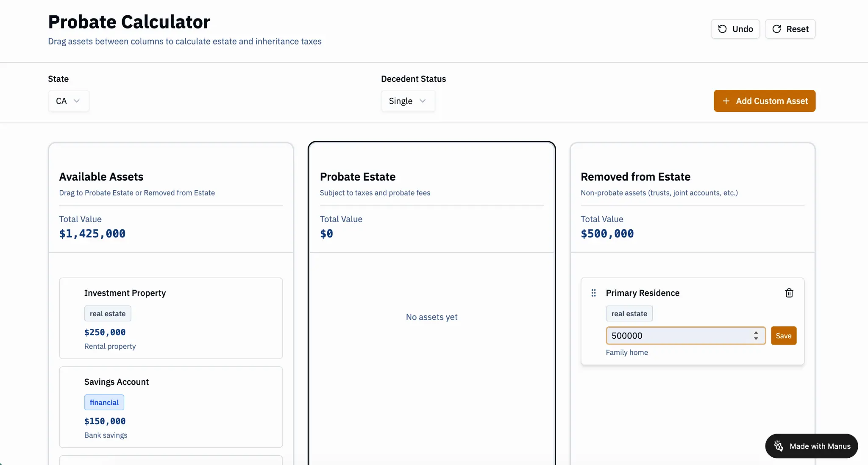Click the Reset circular arrow icon

pyautogui.click(x=776, y=29)
